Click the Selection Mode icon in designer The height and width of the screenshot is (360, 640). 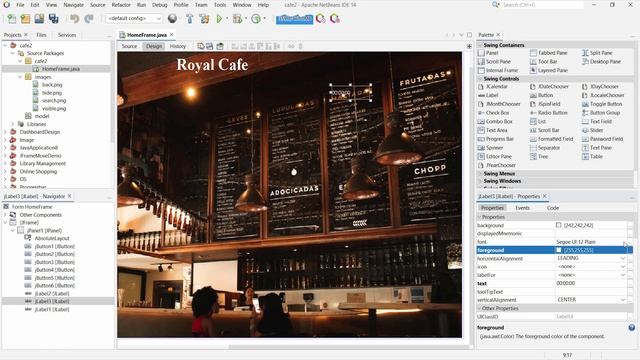point(201,46)
